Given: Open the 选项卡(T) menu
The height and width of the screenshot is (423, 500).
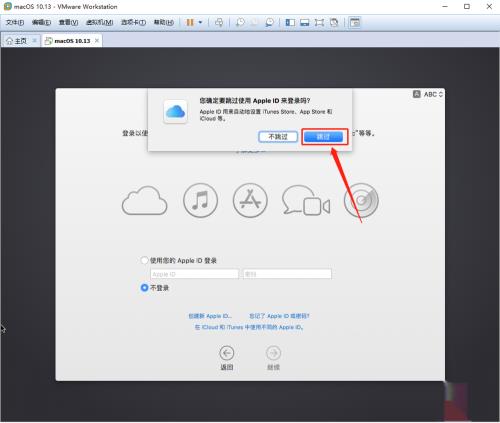Looking at the screenshot, I should click(133, 22).
